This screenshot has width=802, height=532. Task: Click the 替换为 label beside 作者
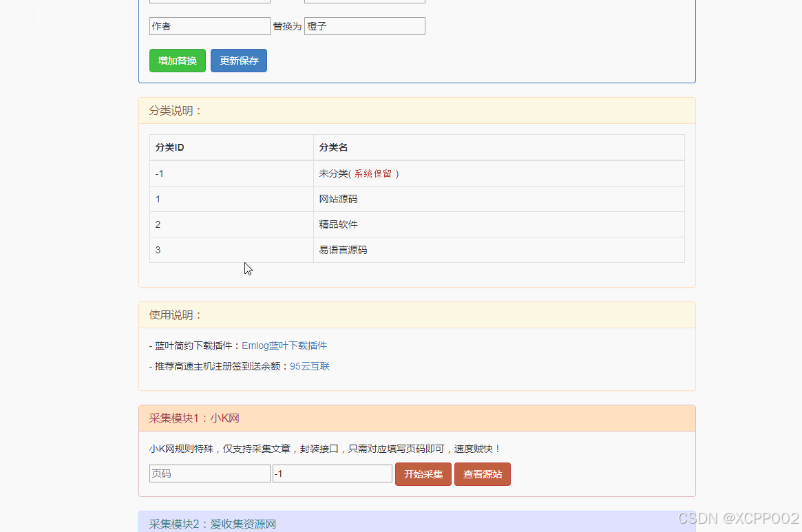click(x=287, y=26)
